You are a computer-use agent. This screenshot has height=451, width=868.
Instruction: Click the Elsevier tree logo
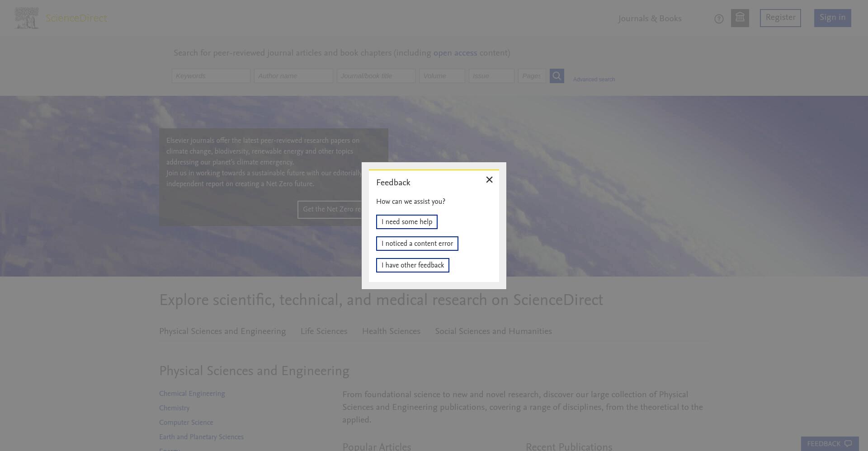(x=27, y=18)
